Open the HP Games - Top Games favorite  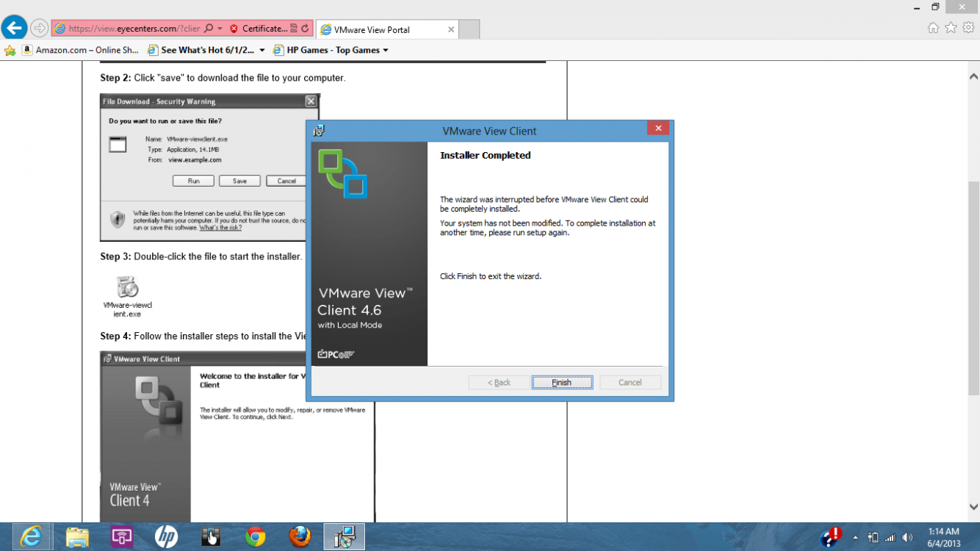pyautogui.click(x=326, y=50)
